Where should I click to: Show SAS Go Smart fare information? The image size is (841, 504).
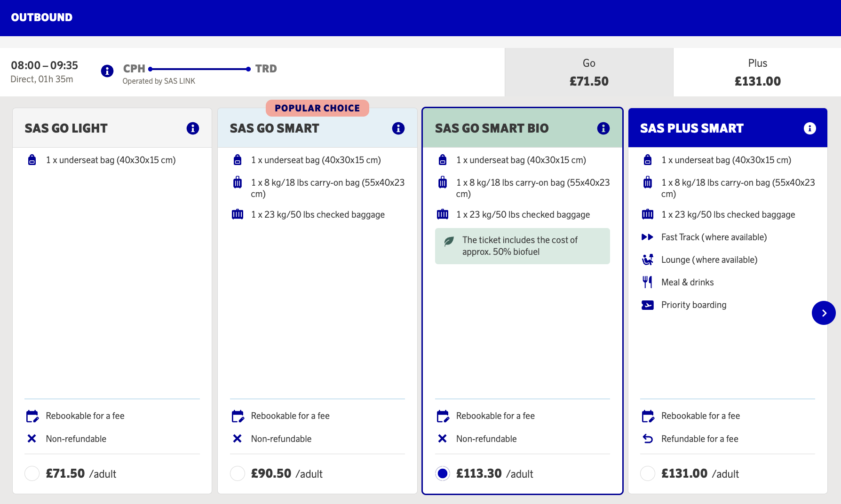[398, 128]
